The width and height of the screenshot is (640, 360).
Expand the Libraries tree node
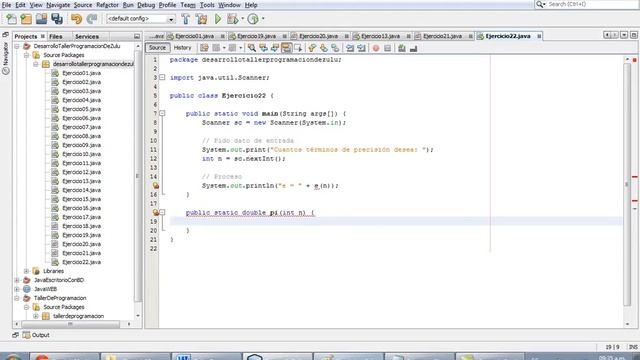pyautogui.click(x=26, y=271)
